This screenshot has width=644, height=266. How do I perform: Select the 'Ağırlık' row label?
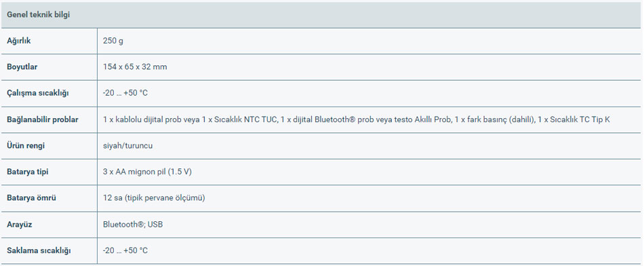point(18,41)
